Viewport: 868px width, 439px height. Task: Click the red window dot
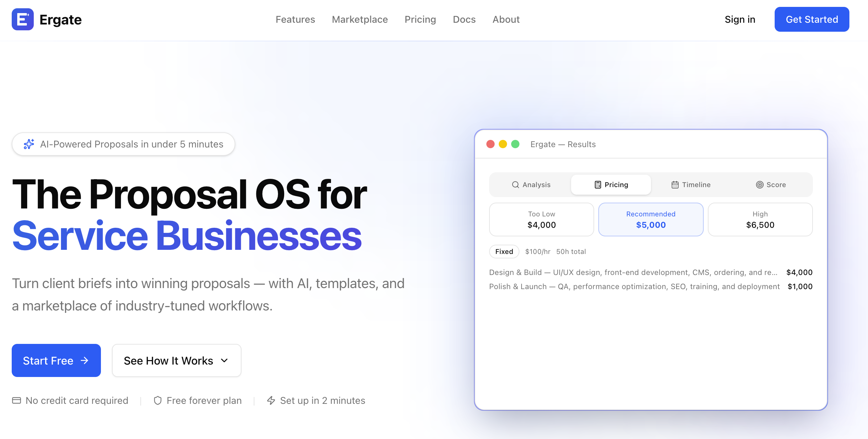pyautogui.click(x=490, y=144)
